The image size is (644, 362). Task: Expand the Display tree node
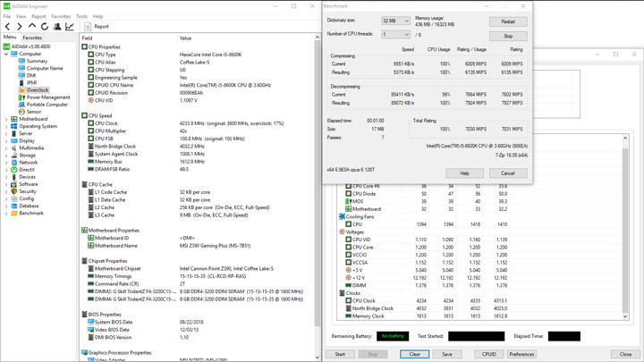(x=6, y=141)
